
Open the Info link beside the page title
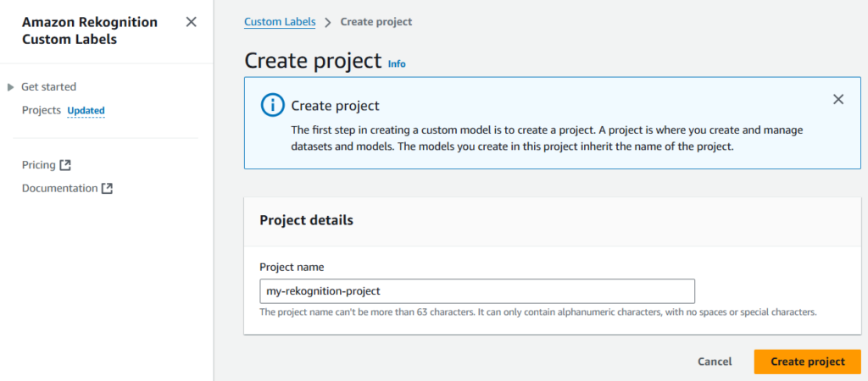pyautogui.click(x=397, y=63)
